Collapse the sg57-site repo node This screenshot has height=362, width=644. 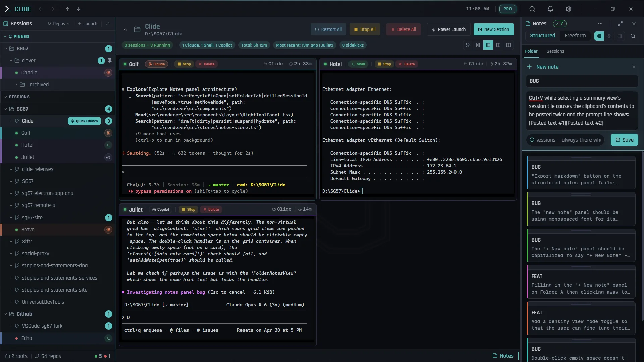pyautogui.click(x=11, y=218)
